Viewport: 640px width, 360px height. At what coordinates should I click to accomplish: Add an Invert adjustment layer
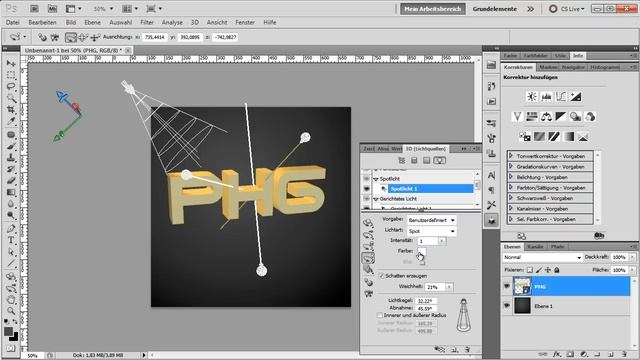pyautogui.click(x=524, y=137)
